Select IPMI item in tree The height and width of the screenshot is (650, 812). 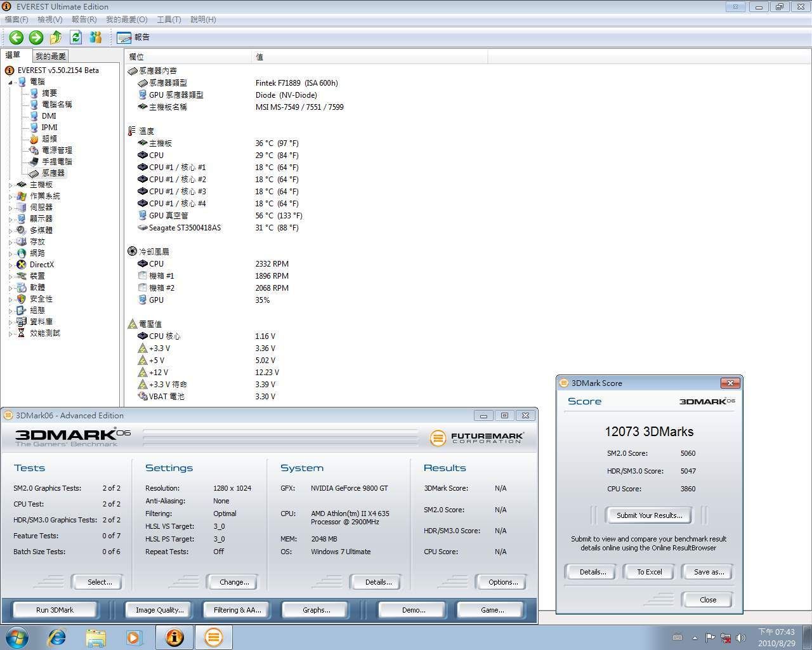(49, 128)
